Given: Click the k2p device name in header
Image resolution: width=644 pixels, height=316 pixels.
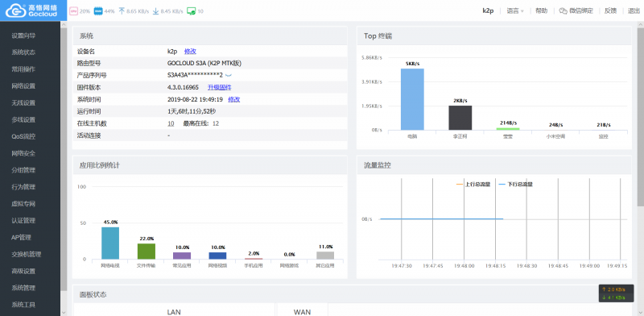Looking at the screenshot, I should coord(488,11).
